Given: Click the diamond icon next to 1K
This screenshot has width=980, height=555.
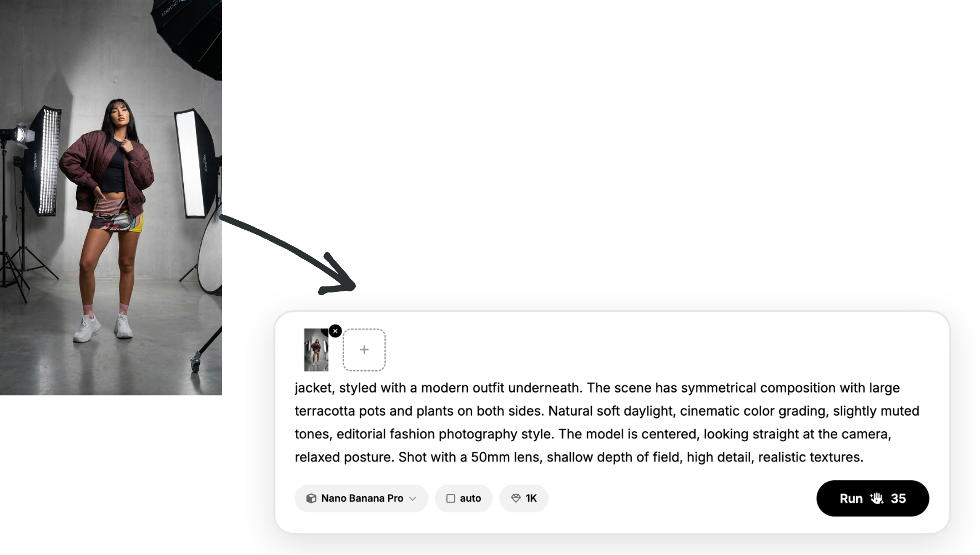Looking at the screenshot, I should point(516,498).
